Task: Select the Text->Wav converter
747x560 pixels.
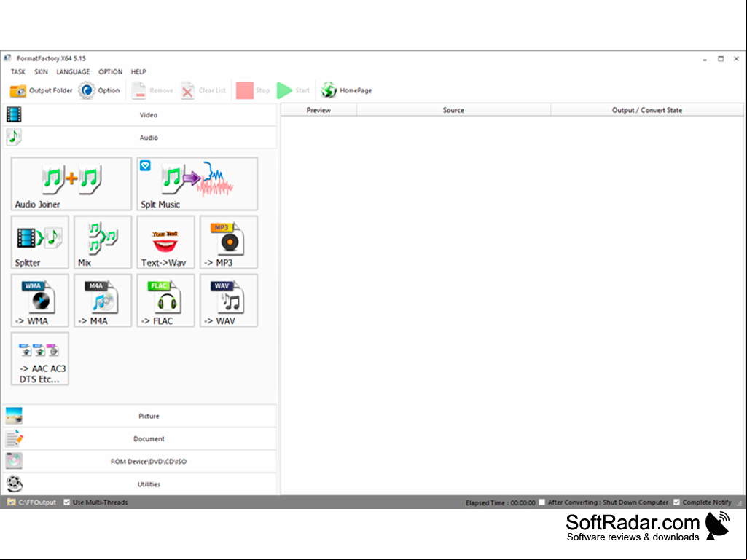Action: coord(165,242)
